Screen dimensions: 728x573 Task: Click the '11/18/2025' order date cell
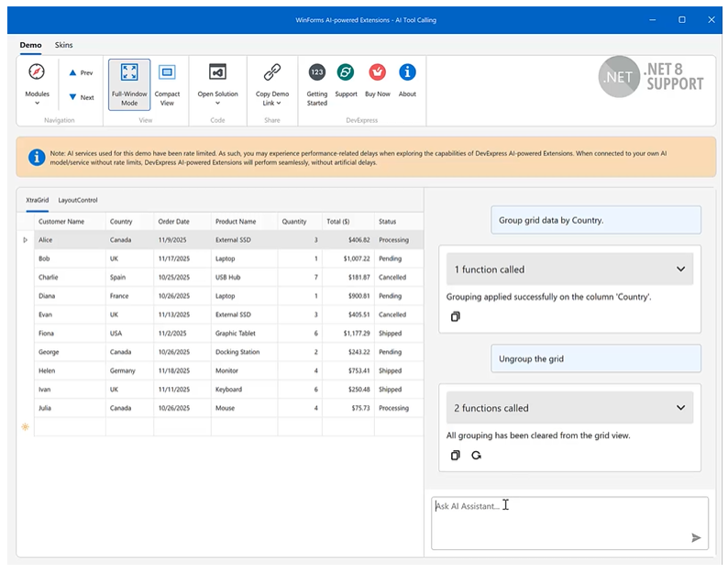182,370
